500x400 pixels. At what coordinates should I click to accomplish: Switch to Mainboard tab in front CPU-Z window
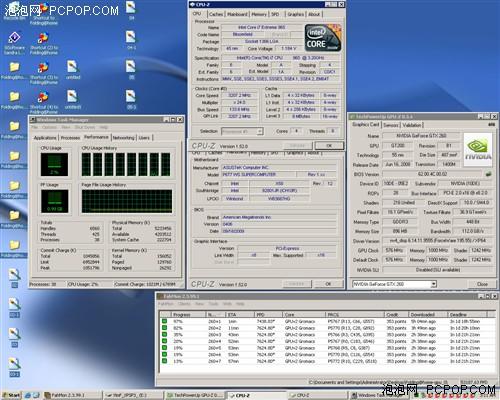237,14
